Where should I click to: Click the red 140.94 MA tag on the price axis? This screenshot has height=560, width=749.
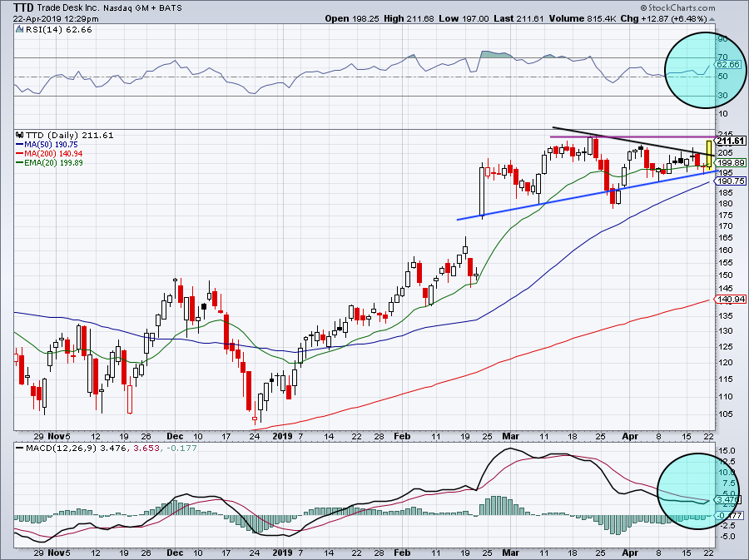(731, 300)
